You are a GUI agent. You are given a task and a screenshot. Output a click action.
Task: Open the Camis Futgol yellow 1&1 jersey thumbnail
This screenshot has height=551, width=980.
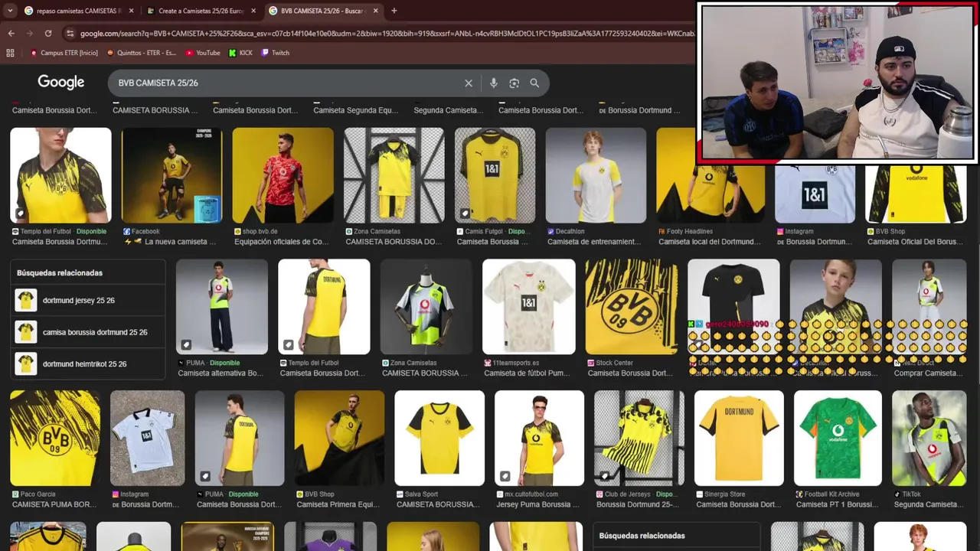495,175
